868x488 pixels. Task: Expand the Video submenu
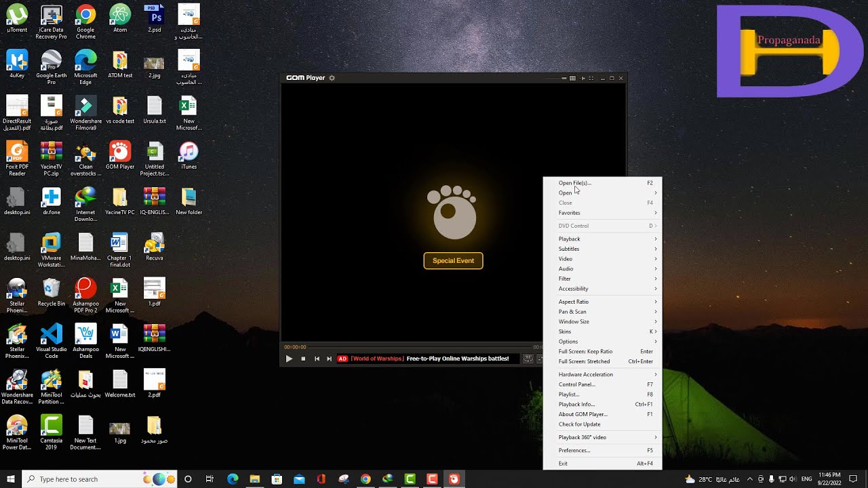click(602, 259)
